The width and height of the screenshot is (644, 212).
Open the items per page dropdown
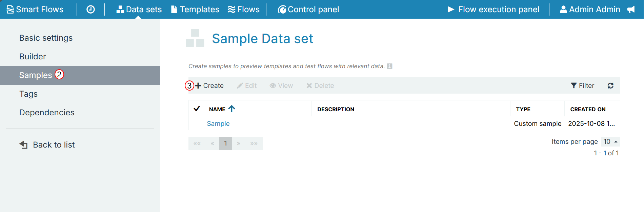point(610,142)
